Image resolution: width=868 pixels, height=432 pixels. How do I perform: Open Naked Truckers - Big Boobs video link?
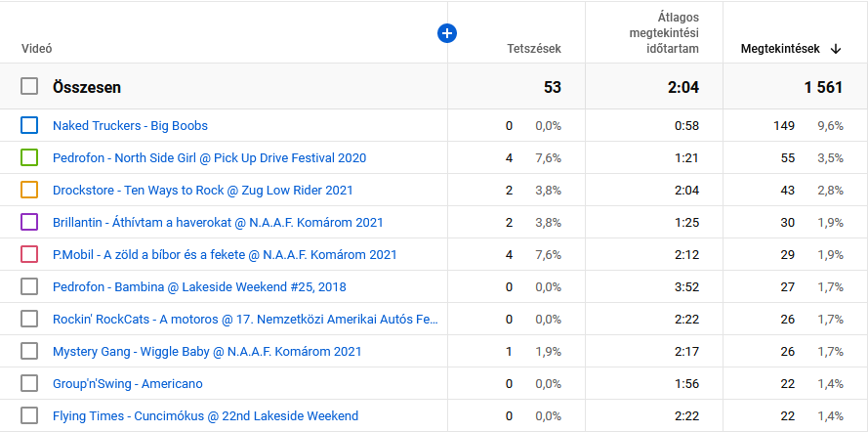[130, 125]
